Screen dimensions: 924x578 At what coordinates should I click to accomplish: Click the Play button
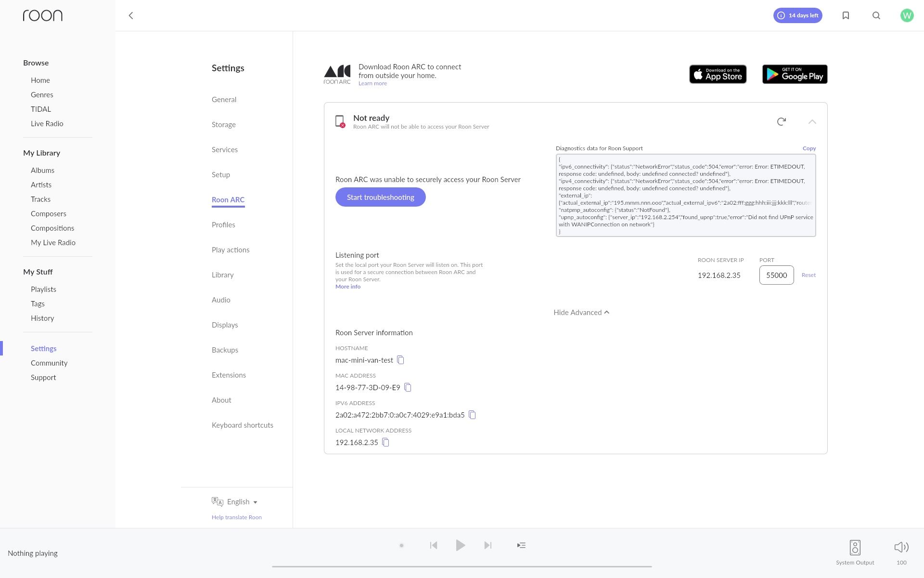(461, 545)
